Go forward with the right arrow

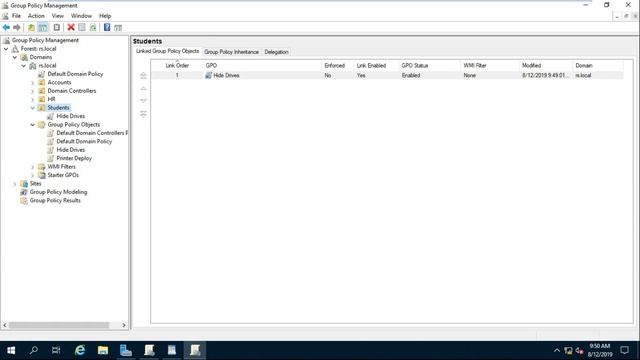(17, 27)
